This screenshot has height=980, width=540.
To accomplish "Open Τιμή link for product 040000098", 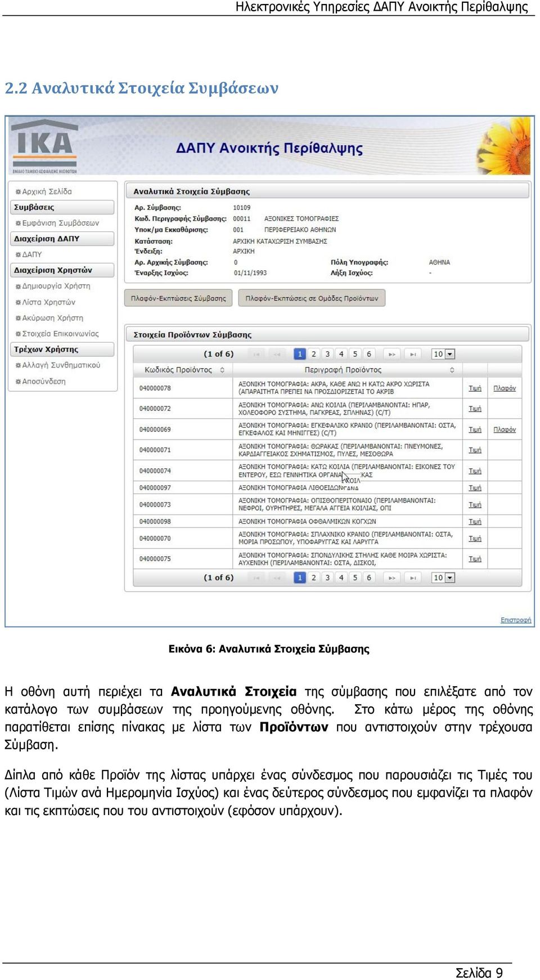I will [x=475, y=522].
